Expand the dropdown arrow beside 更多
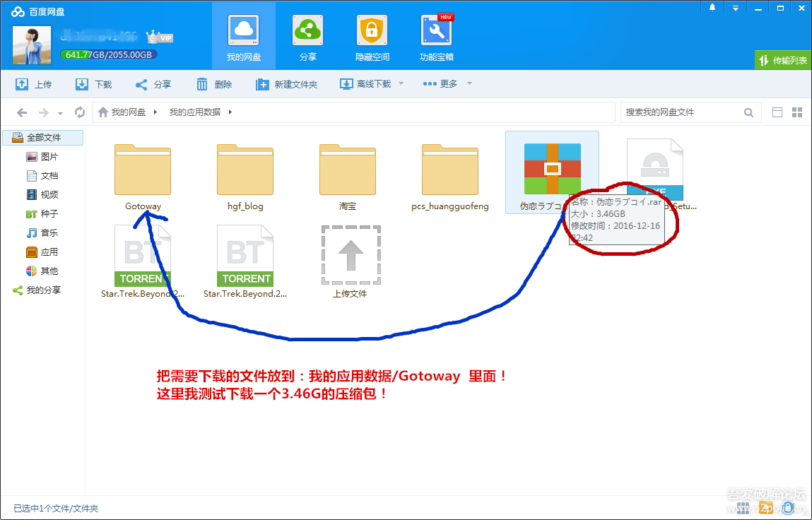The image size is (812, 520). tap(469, 83)
